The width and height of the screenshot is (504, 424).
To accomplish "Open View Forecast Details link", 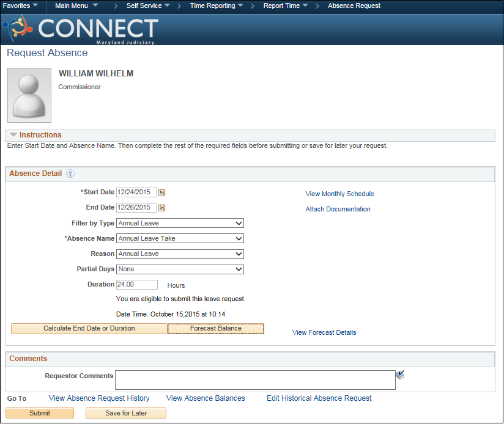I will [x=324, y=332].
